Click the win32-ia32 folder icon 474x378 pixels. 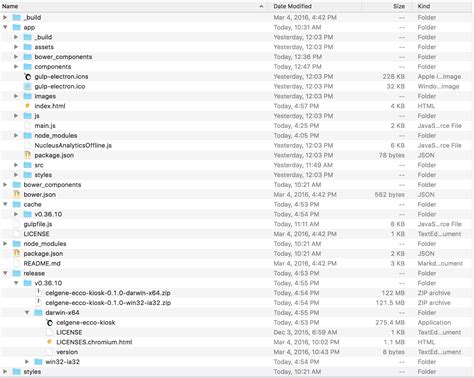39,362
